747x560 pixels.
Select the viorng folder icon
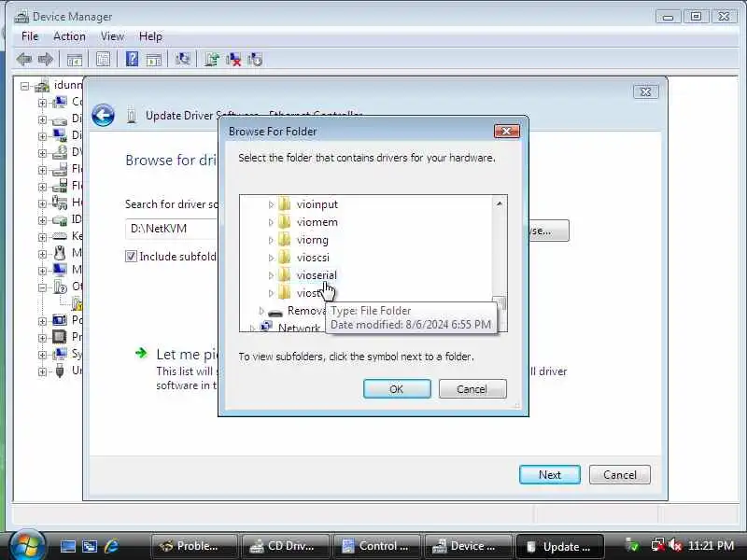(285, 240)
